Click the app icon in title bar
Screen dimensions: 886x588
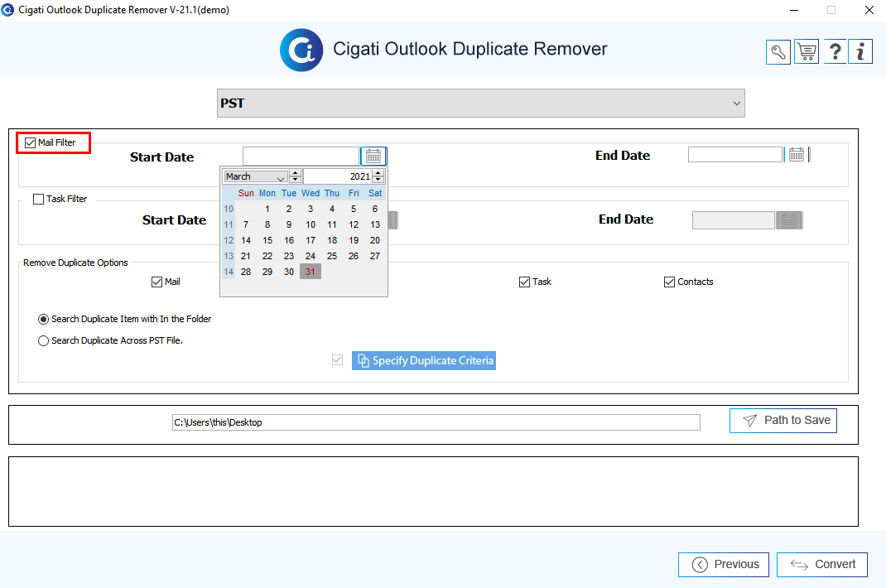[x=8, y=10]
